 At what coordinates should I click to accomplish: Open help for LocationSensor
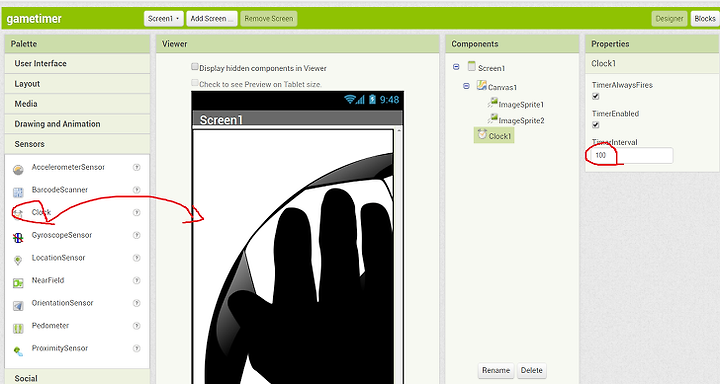pyautogui.click(x=136, y=258)
